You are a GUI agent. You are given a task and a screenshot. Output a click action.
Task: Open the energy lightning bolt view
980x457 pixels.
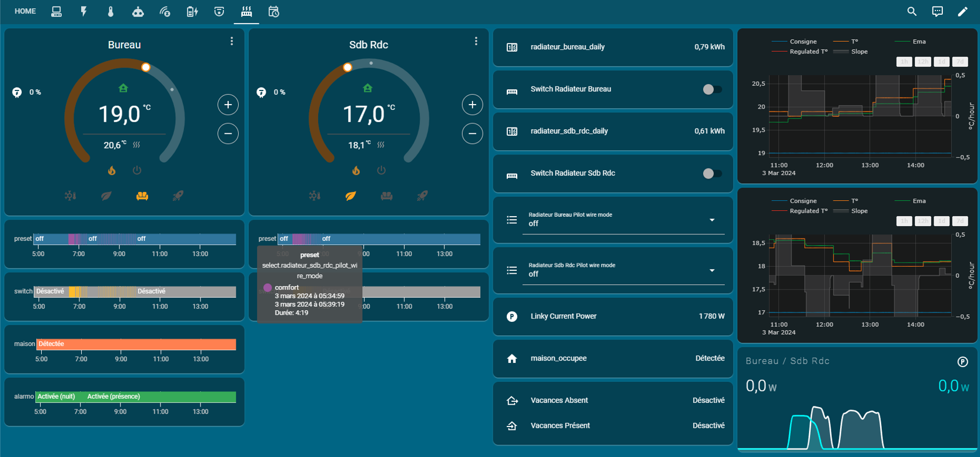pos(83,12)
